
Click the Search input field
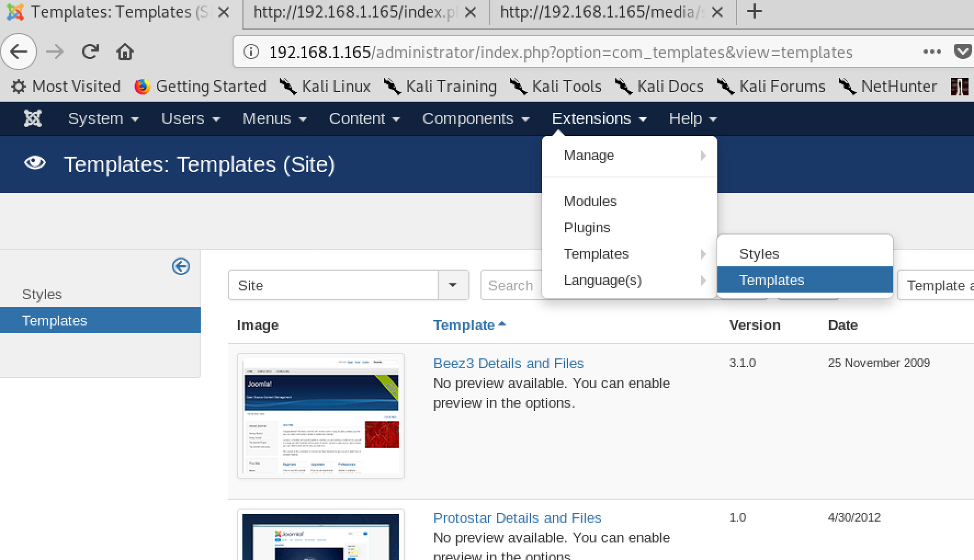point(511,285)
